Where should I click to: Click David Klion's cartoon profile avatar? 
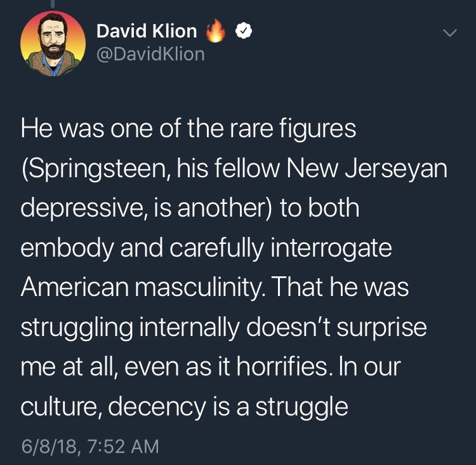(x=53, y=44)
